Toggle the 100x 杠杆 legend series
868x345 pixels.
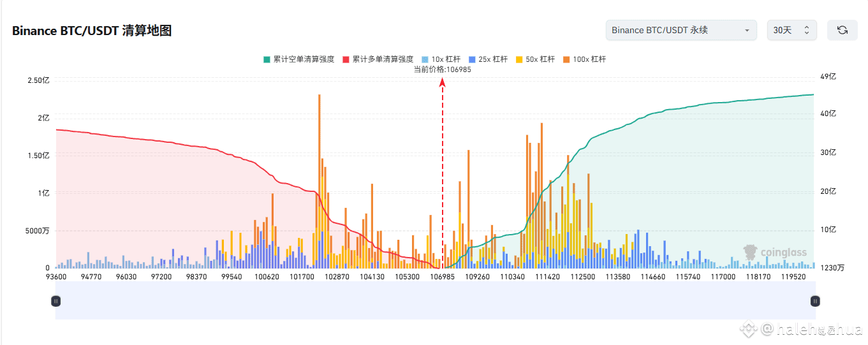(584, 59)
